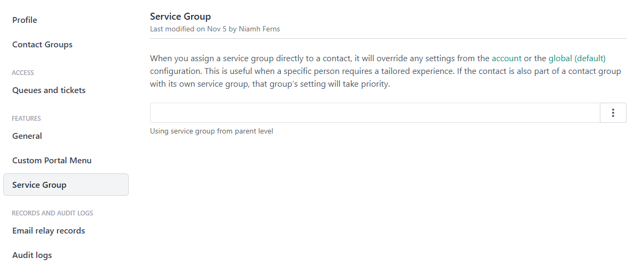Open Custom Portal Menu settings
644x275 pixels.
(52, 161)
